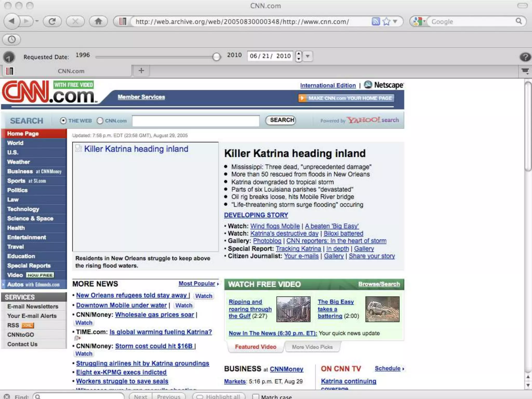Open Weather in the left navigation
The width and height of the screenshot is (532, 399).
[18, 162]
